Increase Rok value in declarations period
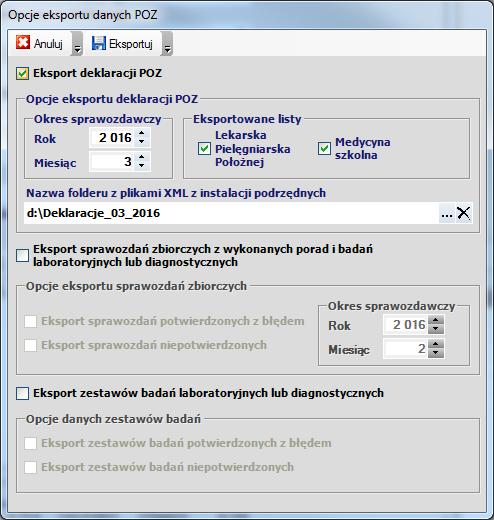 142,133
